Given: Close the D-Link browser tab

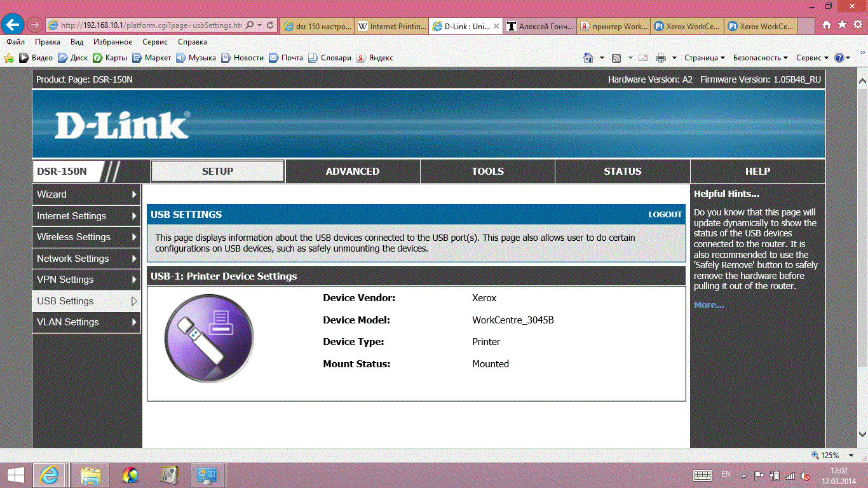Looking at the screenshot, I should (496, 26).
